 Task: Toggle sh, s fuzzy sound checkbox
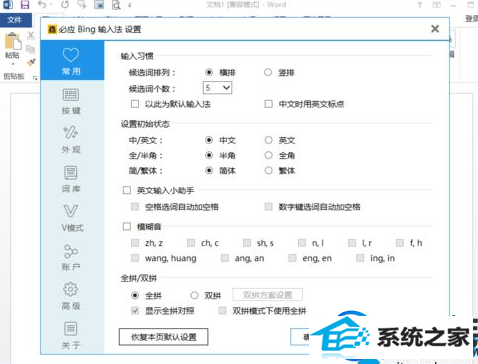tap(247, 243)
